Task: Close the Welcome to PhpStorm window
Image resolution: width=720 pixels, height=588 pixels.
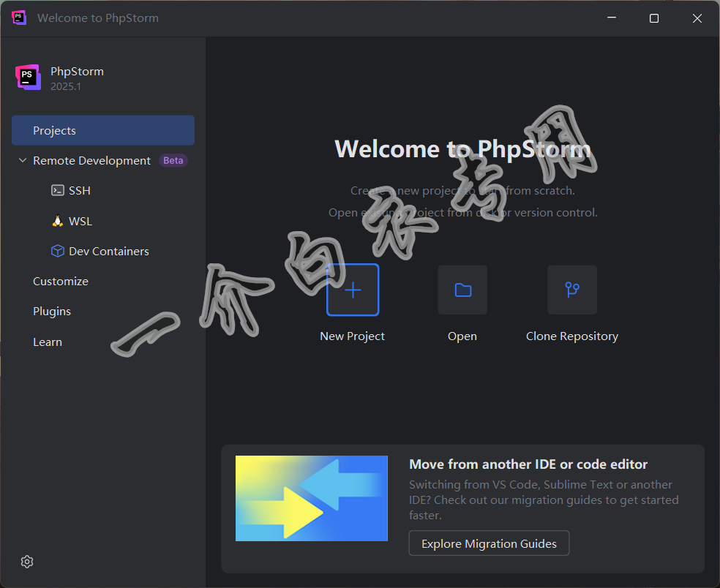Action: click(697, 18)
